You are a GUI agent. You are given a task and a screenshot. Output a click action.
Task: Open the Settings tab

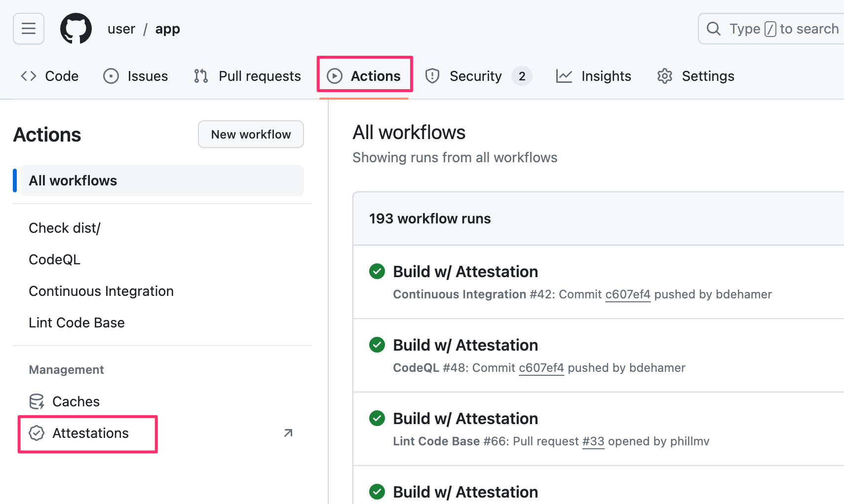(x=696, y=76)
